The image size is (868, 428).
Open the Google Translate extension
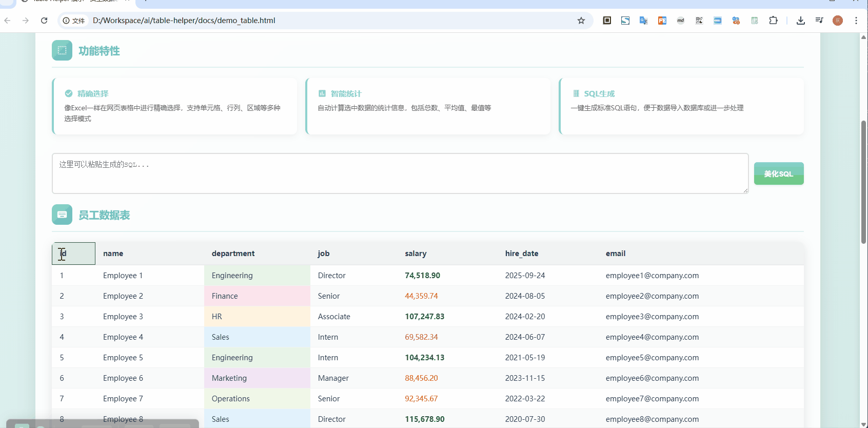tap(643, 21)
